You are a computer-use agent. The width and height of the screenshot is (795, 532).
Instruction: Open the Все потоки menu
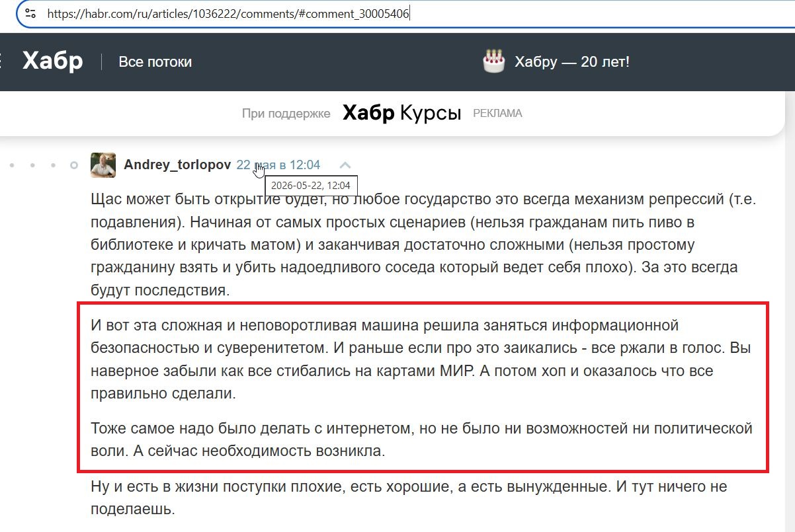pyautogui.click(x=155, y=62)
